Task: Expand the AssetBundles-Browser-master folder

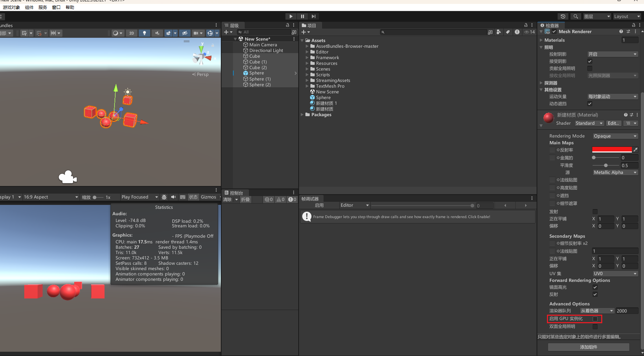Action: (307, 46)
